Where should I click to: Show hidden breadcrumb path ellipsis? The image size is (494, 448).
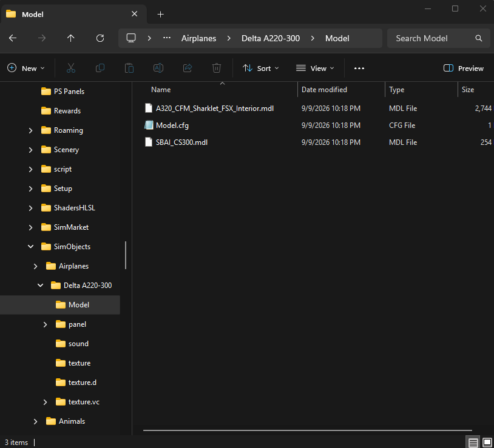click(x=167, y=38)
